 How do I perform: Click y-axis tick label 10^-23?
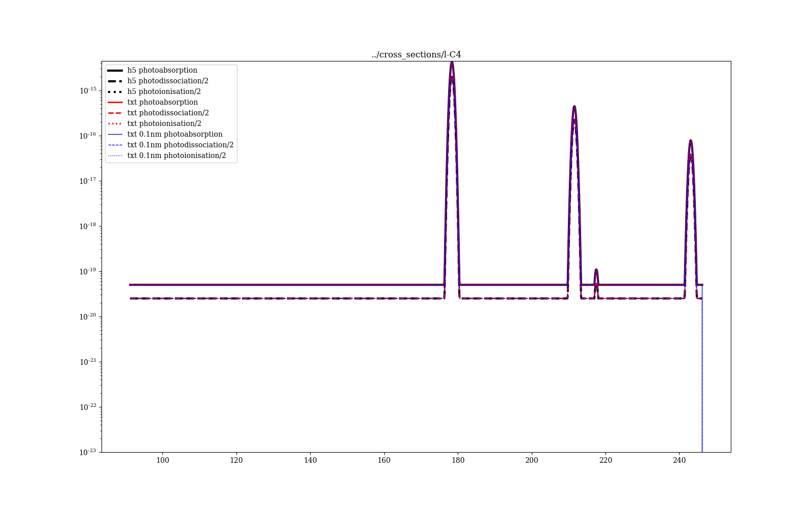pyautogui.click(x=88, y=452)
